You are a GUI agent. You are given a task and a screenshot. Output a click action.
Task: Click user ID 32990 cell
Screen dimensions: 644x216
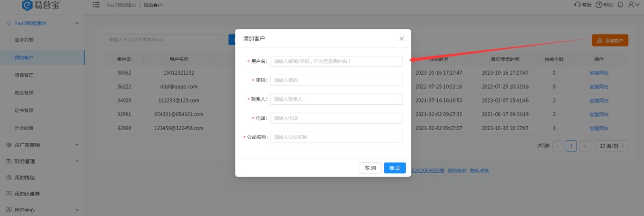tap(124, 128)
